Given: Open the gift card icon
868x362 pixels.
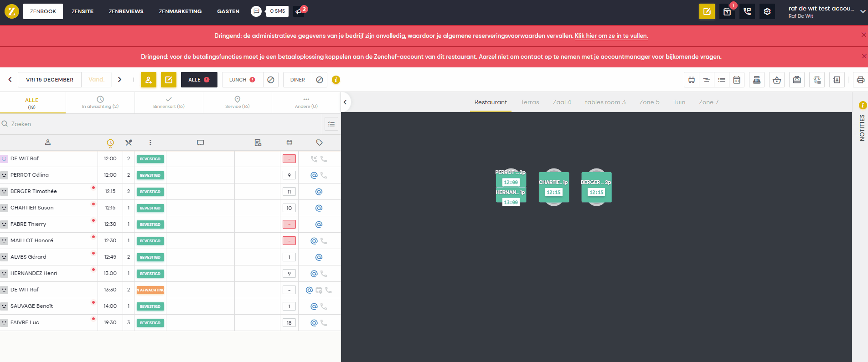Looking at the screenshot, I should tap(797, 80).
